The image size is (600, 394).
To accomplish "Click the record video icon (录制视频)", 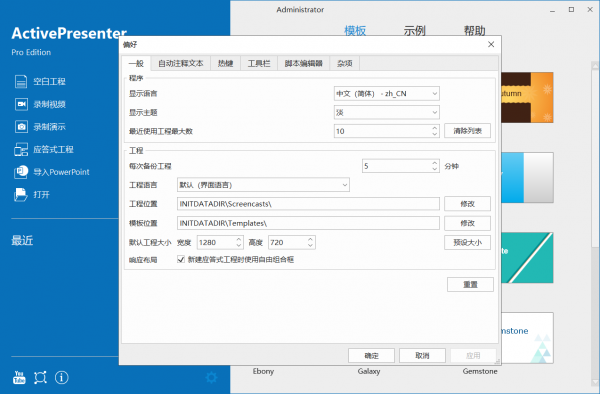I will point(21,104).
